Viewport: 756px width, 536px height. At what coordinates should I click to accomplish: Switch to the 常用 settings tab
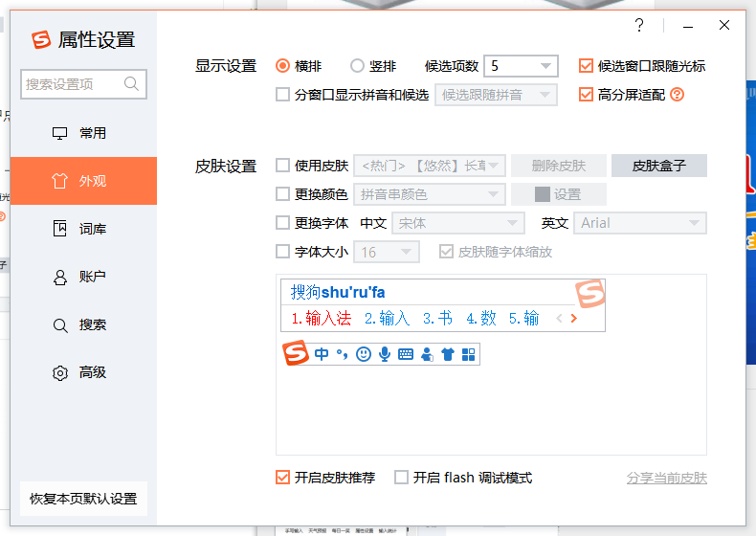(x=83, y=133)
